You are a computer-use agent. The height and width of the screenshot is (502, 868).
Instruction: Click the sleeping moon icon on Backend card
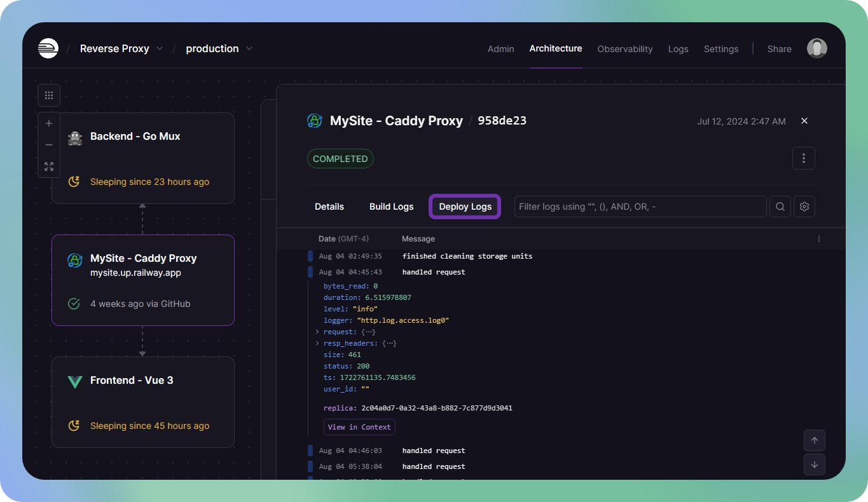tap(74, 182)
